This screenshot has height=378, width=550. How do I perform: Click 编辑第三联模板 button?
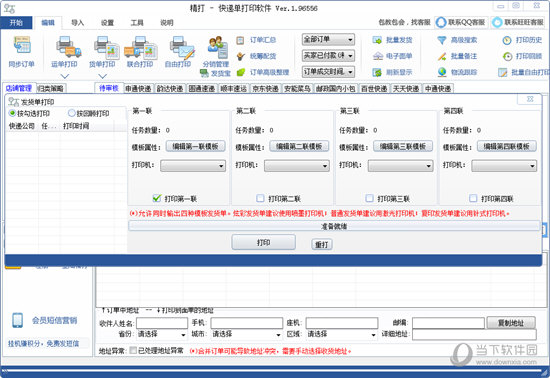403,146
